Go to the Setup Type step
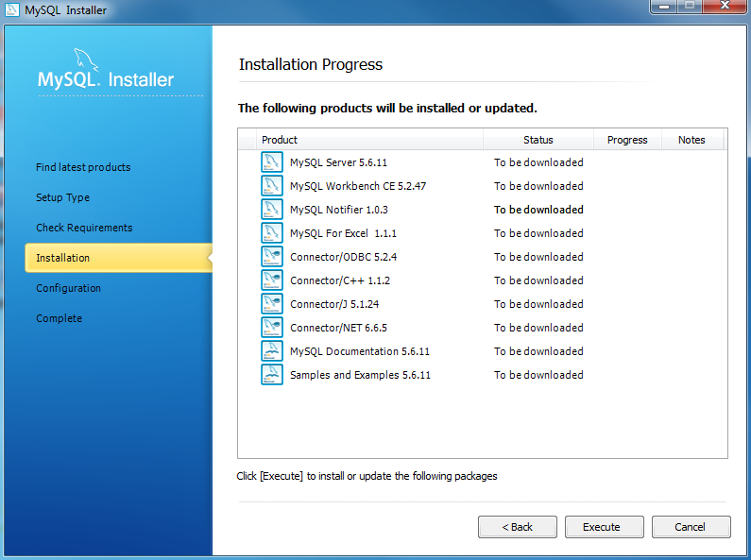The image size is (751, 560). point(62,197)
